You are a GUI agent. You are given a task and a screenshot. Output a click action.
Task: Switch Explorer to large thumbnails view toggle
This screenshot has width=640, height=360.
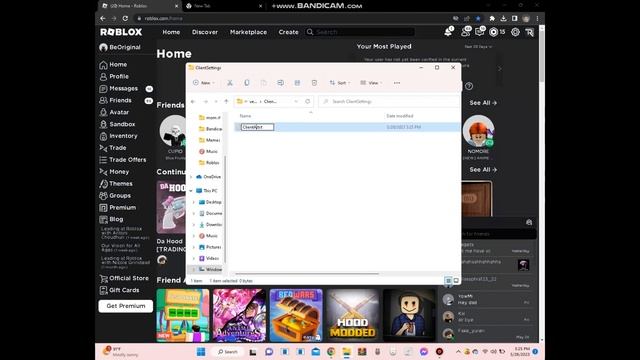(x=456, y=280)
